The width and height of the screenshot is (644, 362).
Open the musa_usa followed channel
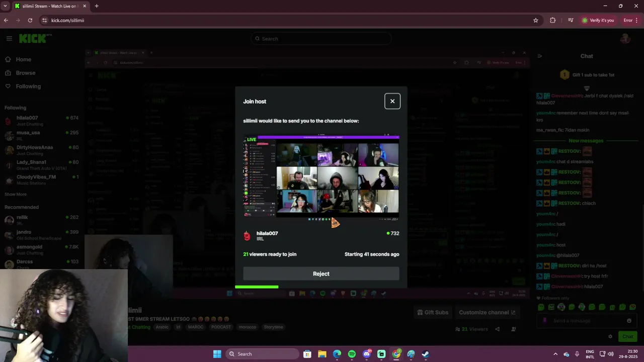pyautogui.click(x=41, y=135)
